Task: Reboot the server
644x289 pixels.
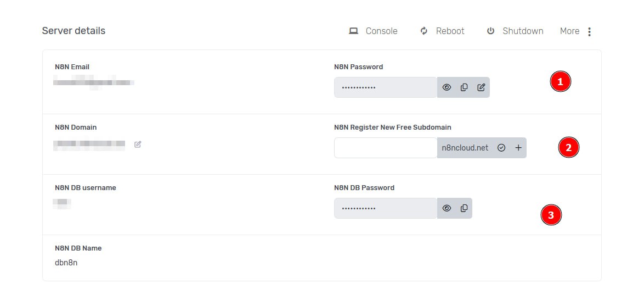Action: pyautogui.click(x=442, y=31)
